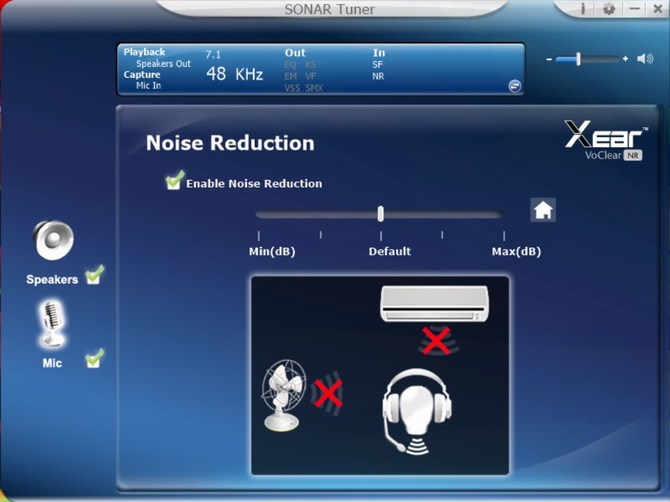The height and width of the screenshot is (502, 670).
Task: Close the SONAR Tuner window
Action: [x=658, y=9]
